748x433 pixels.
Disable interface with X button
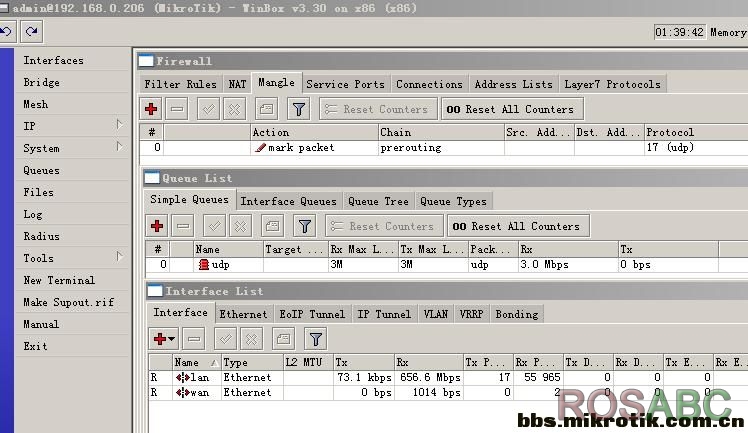(x=251, y=339)
